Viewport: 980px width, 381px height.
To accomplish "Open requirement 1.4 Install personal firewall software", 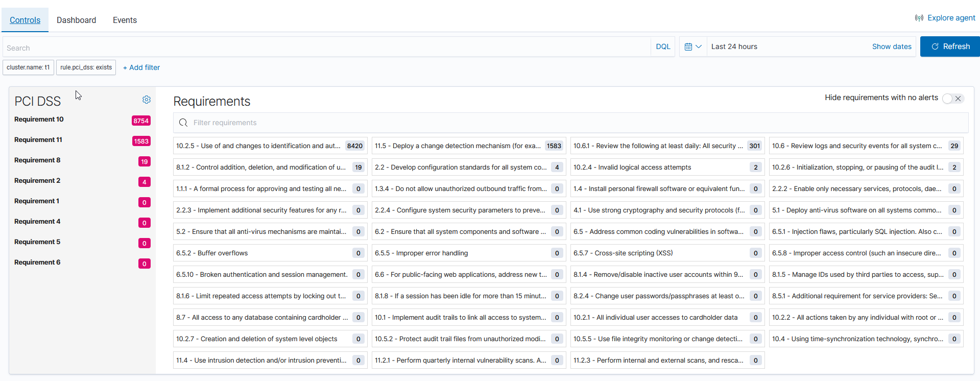I will (x=667, y=188).
